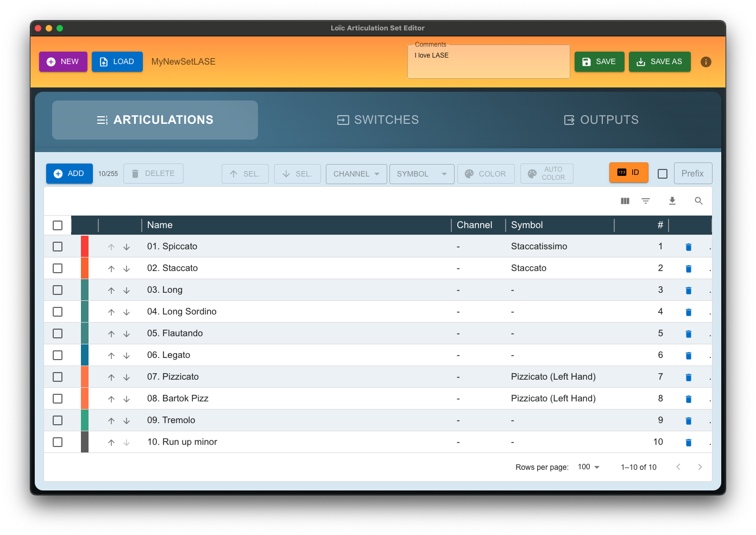Check the box for 03. Long
Screen dimensions: 756x535
point(58,290)
